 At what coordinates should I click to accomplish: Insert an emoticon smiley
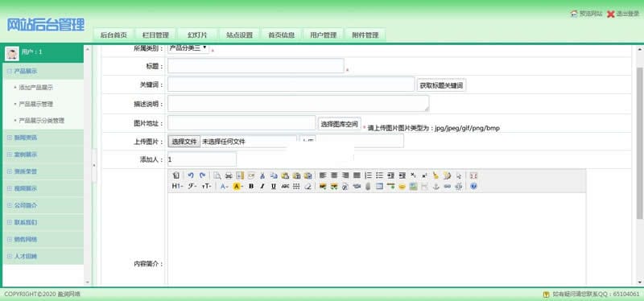click(x=402, y=186)
